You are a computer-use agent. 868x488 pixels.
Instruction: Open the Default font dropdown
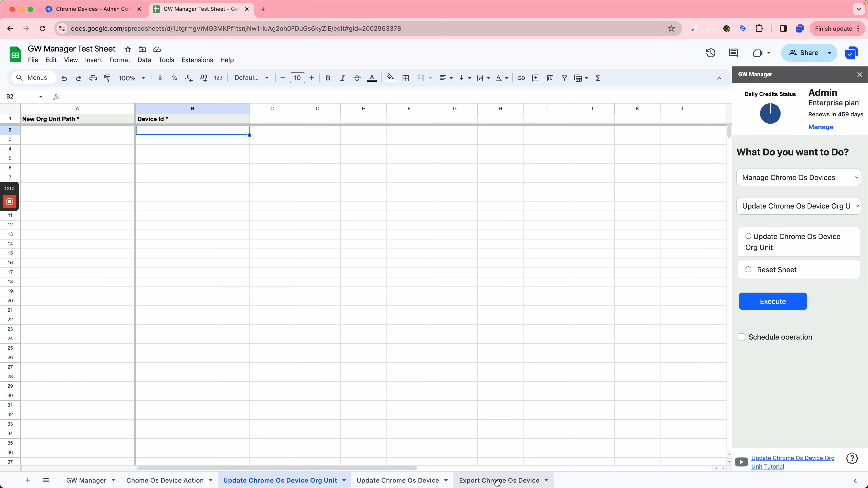(x=252, y=78)
